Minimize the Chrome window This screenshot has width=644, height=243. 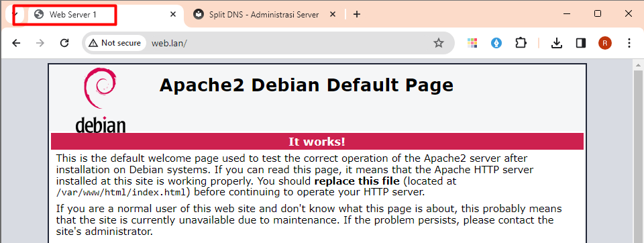tap(568, 14)
